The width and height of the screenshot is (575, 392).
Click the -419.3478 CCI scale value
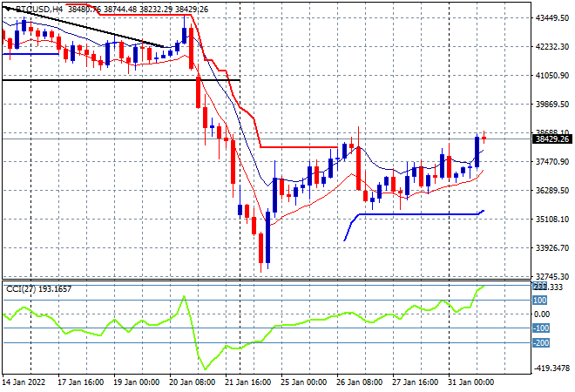pyautogui.click(x=551, y=368)
